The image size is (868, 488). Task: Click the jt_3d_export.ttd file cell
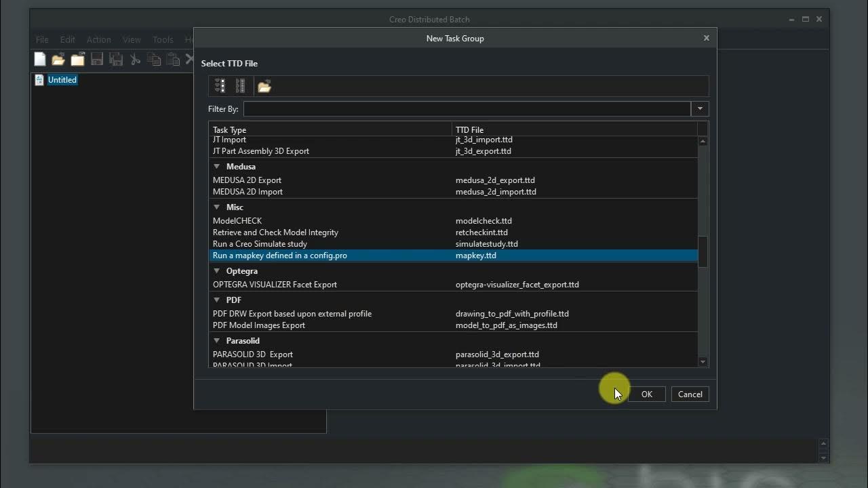[484, 151]
